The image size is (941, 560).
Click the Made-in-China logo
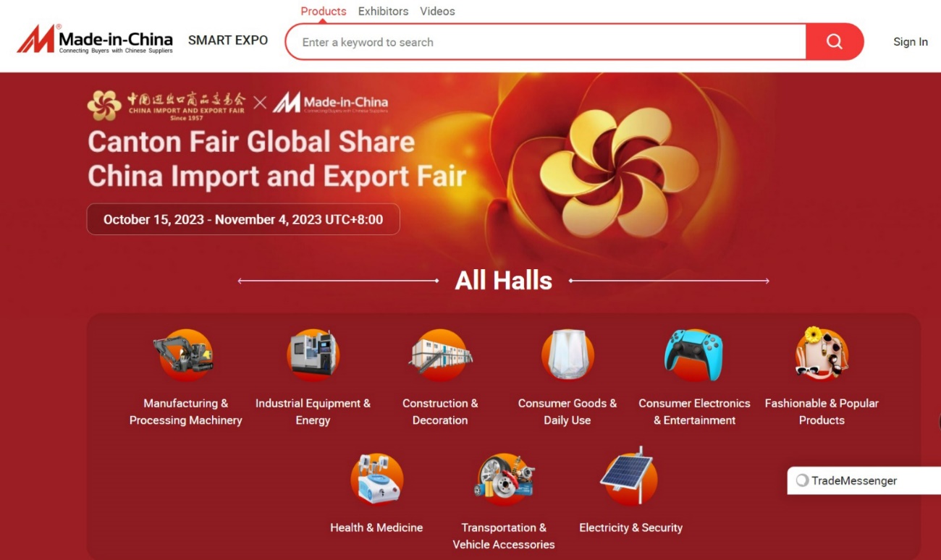tap(95, 40)
